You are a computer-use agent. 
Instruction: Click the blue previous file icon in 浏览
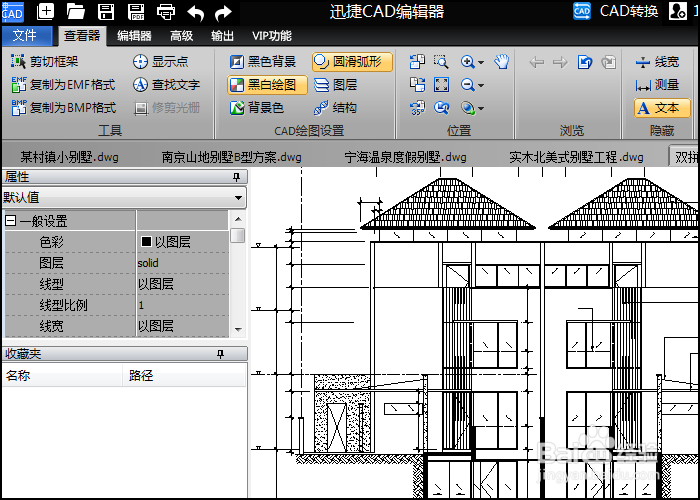tap(584, 62)
